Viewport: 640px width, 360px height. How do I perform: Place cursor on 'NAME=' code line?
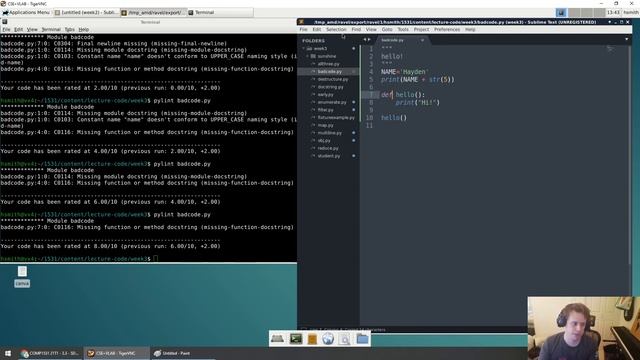(x=404, y=72)
